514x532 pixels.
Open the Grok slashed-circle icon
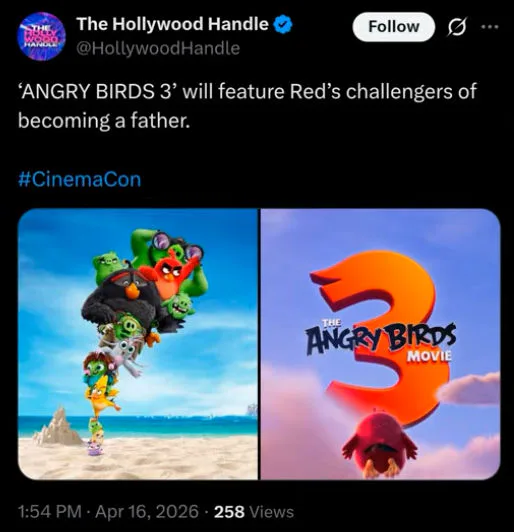(x=457, y=27)
